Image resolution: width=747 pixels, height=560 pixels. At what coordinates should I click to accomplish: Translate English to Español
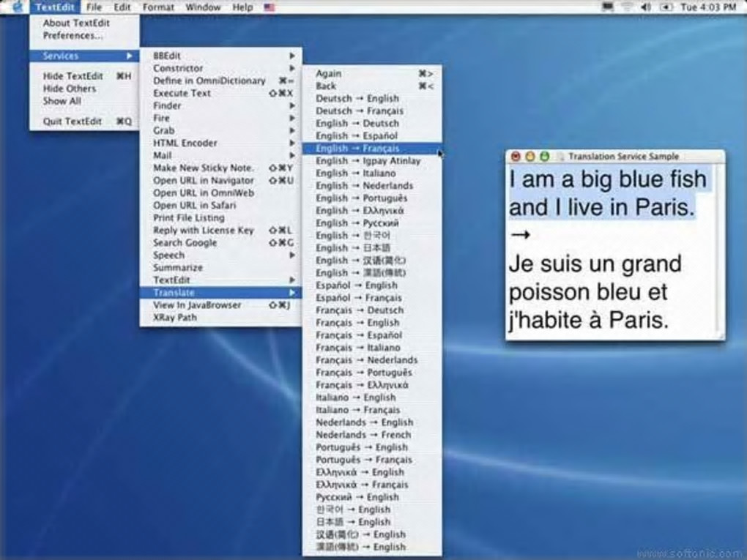tap(372, 135)
